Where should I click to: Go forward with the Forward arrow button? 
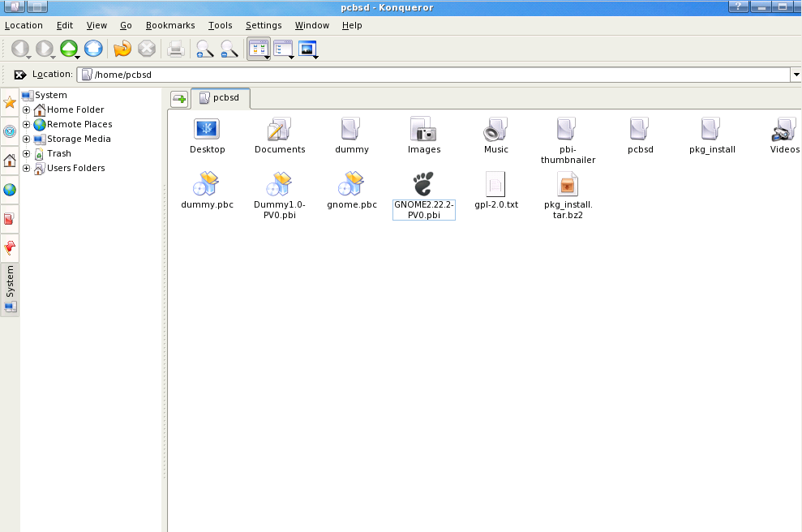[x=44, y=49]
